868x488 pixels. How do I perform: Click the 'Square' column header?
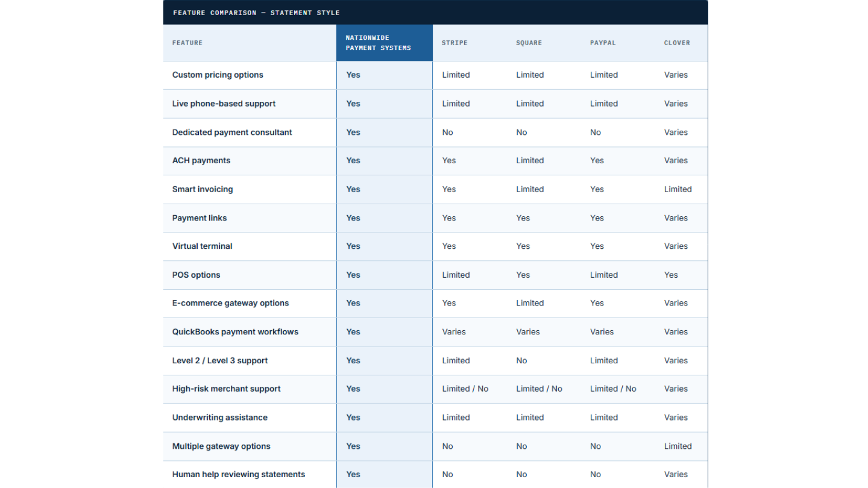[529, 43]
